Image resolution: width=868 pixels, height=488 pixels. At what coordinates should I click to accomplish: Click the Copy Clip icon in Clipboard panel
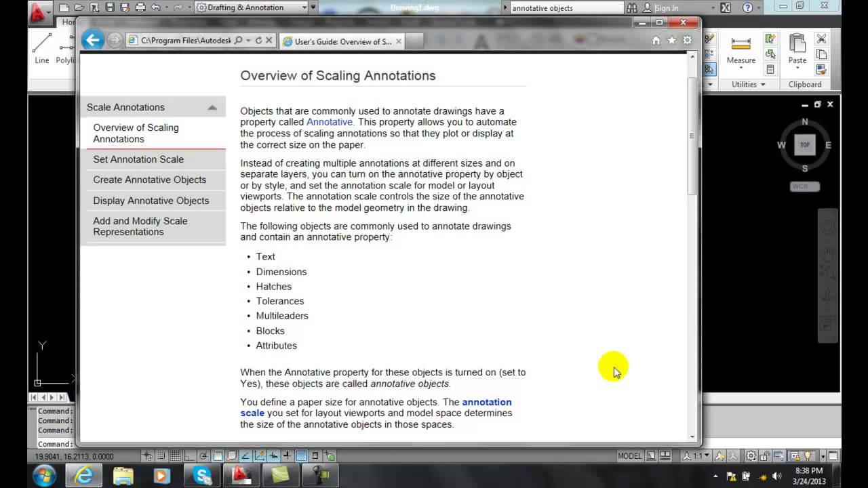pos(821,54)
